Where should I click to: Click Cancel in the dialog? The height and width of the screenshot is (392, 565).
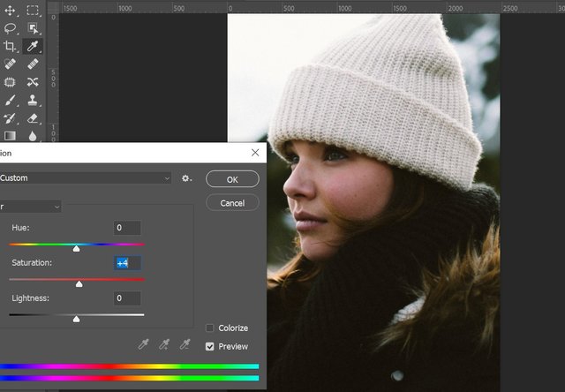pyautogui.click(x=232, y=203)
